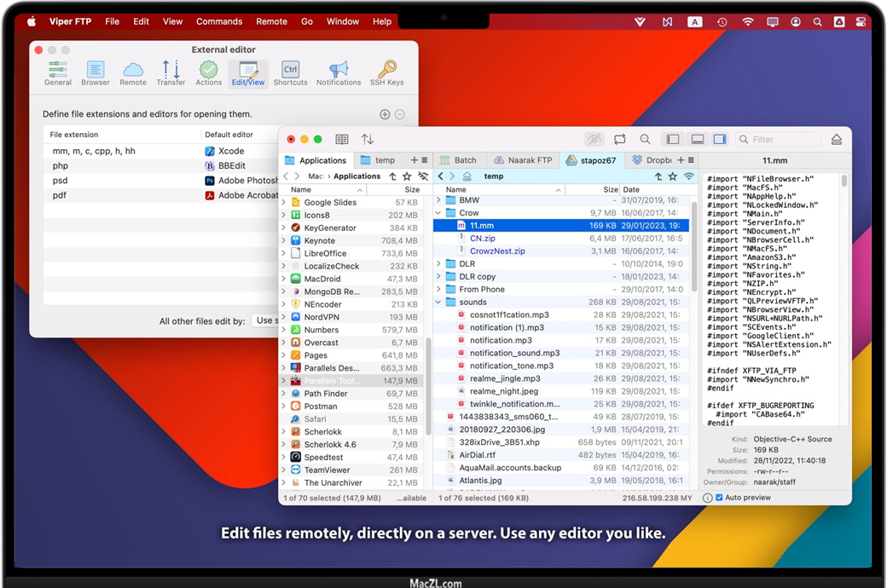887x588 pixels.
Task: Expand the DLR copy folder
Action: tap(439, 277)
